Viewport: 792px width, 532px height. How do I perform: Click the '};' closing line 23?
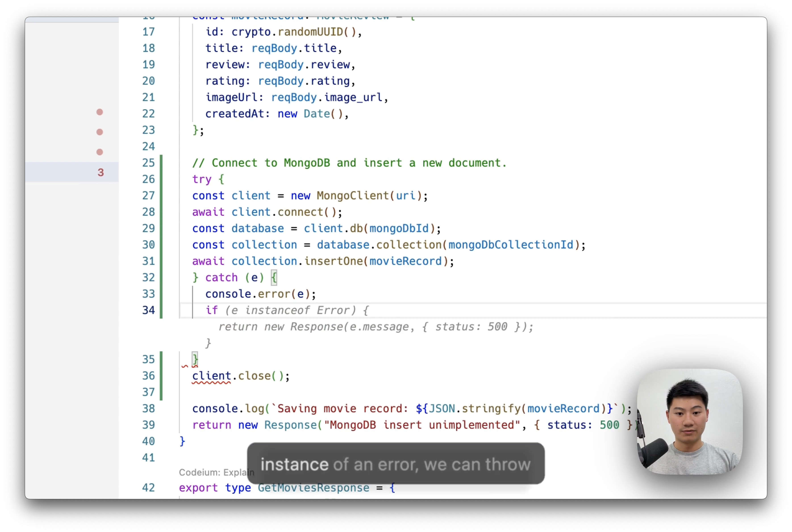click(198, 130)
